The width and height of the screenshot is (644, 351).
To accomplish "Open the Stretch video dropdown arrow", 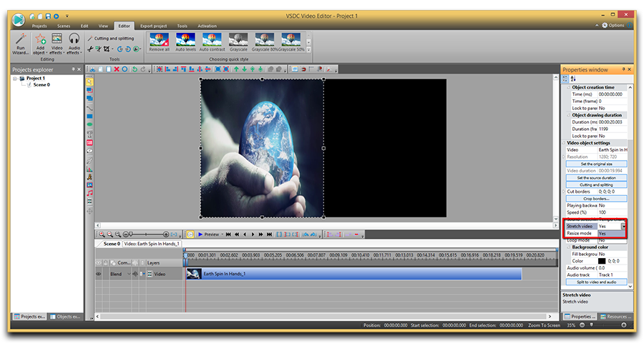I will click(x=623, y=226).
